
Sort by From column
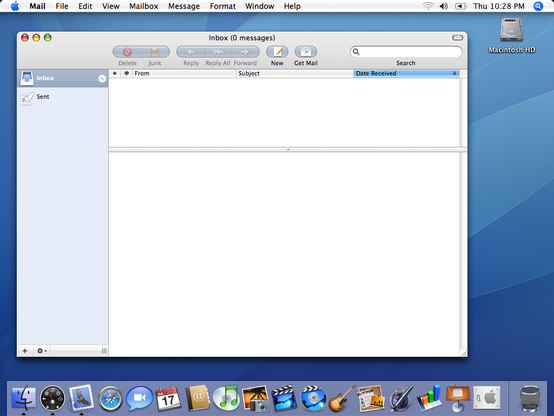point(184,74)
